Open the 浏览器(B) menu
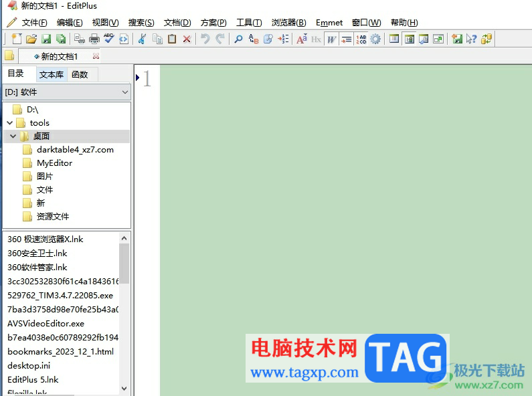This screenshot has height=396, width=532. click(288, 23)
